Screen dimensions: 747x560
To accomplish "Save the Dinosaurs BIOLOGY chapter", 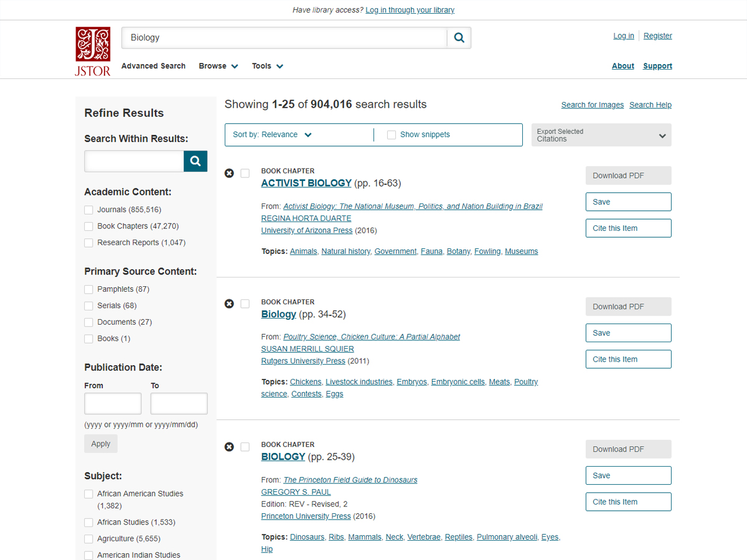I will [628, 475].
